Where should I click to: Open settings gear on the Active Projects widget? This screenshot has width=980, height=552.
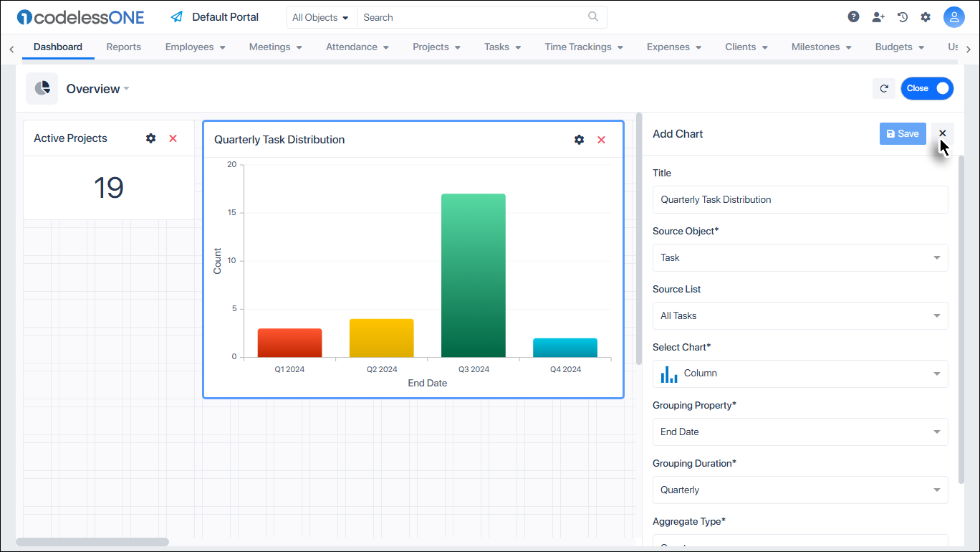[150, 138]
